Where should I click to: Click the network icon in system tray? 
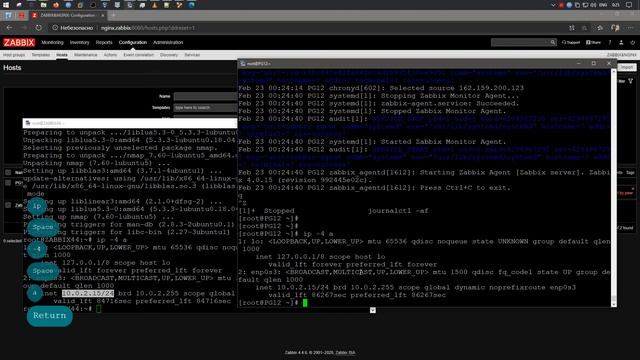(585, 5)
